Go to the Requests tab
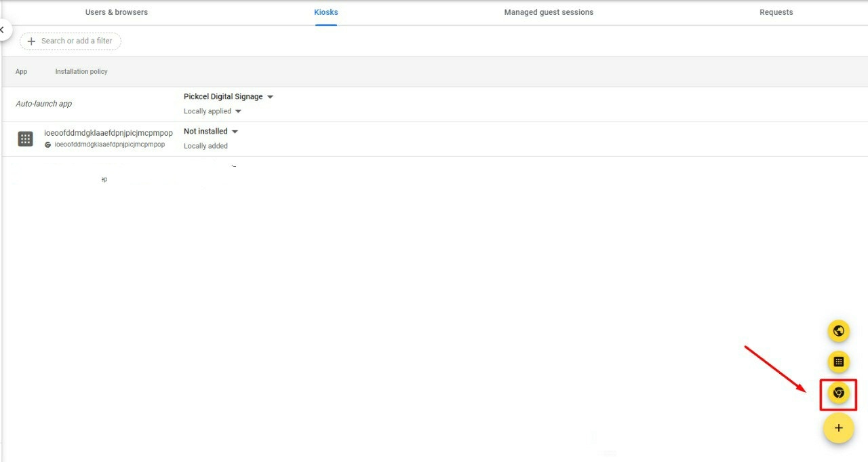 pos(776,12)
